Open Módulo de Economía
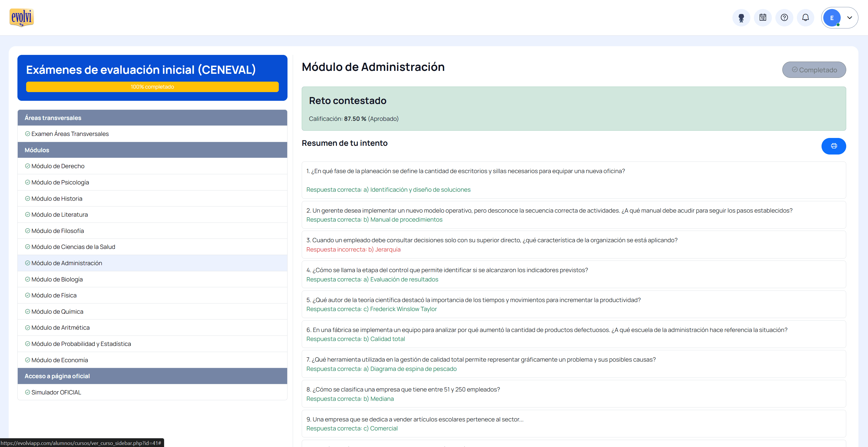 tap(152, 360)
